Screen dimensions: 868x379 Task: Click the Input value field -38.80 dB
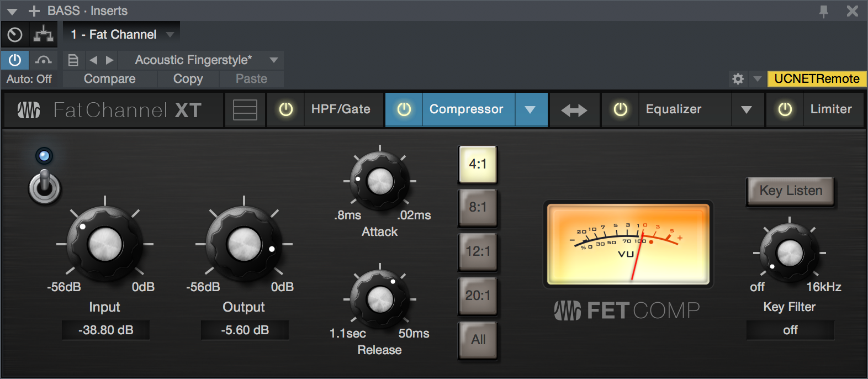[105, 330]
